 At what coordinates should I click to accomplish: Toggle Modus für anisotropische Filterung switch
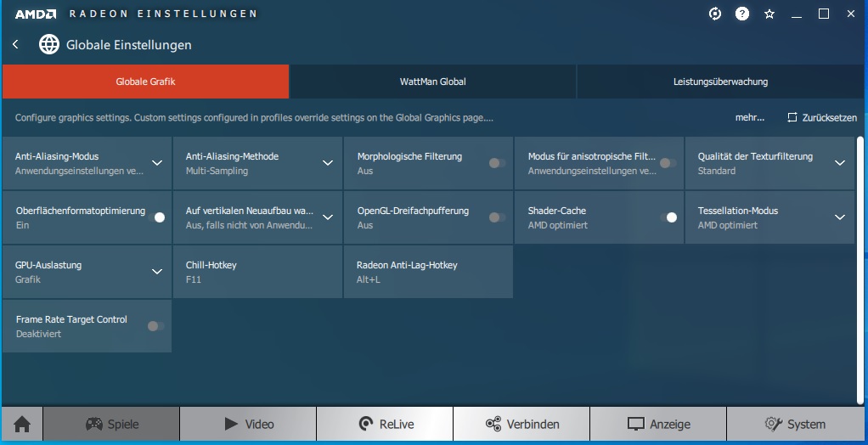tap(668, 163)
